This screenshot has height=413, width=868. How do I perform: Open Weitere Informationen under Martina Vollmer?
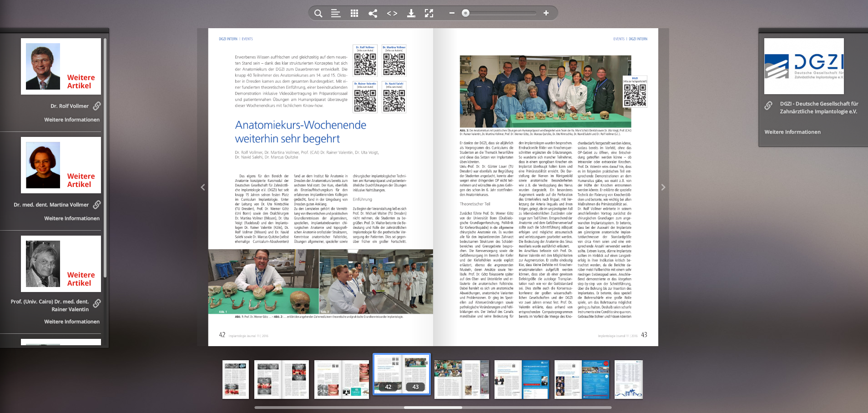point(72,218)
